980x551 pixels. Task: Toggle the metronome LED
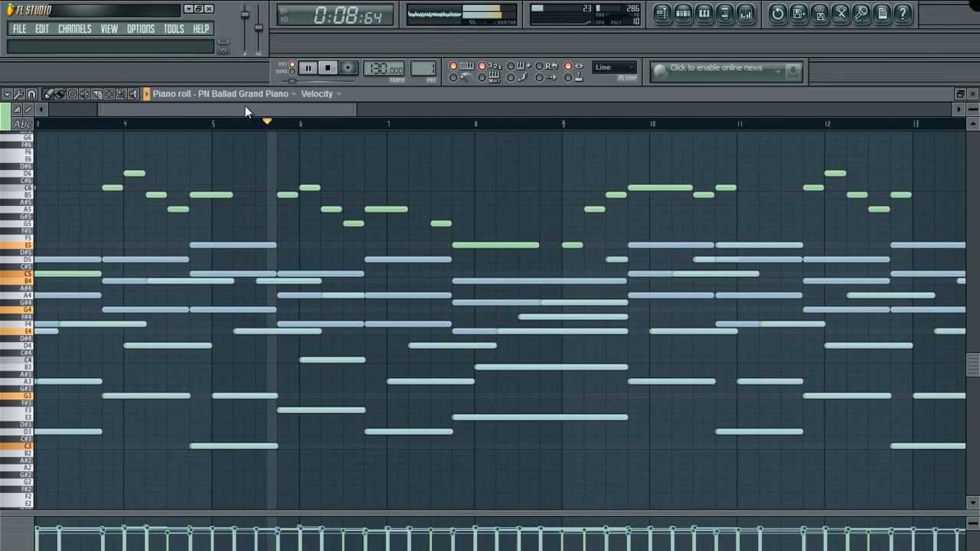pyautogui.click(x=453, y=77)
